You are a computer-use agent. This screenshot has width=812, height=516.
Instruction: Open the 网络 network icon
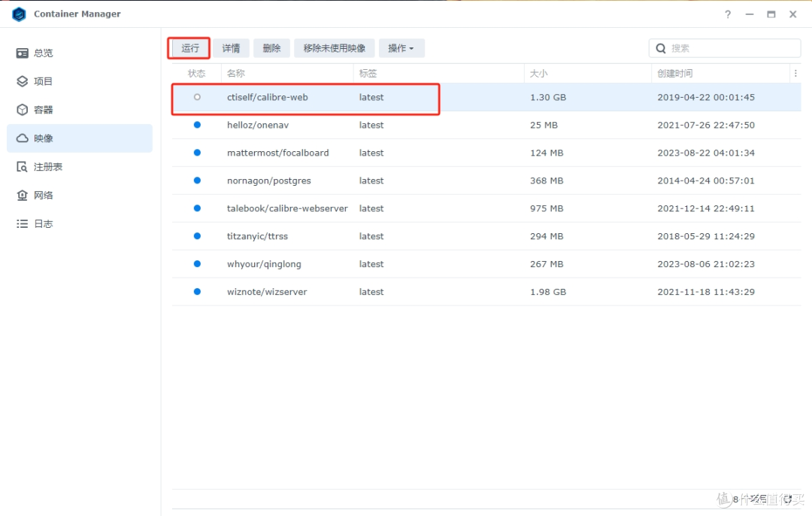pos(22,196)
